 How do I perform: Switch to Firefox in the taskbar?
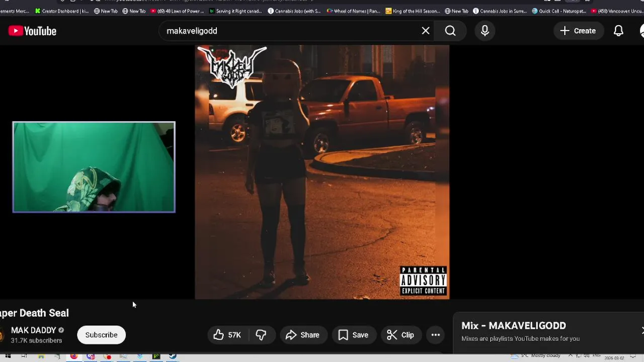click(74, 356)
